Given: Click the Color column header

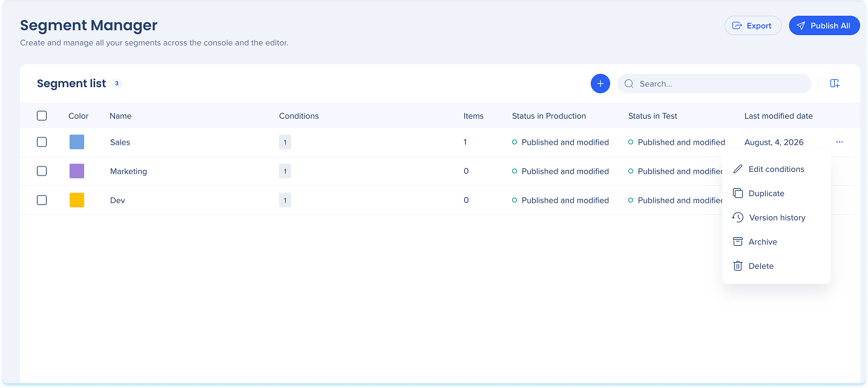Looking at the screenshot, I should click(x=79, y=116).
